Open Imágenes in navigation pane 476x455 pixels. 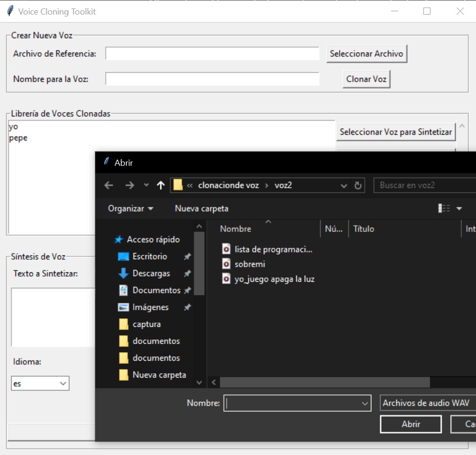[150, 307]
